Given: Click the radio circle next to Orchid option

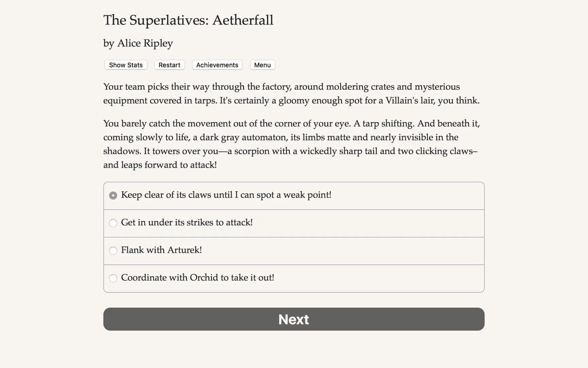Looking at the screenshot, I should click(113, 278).
